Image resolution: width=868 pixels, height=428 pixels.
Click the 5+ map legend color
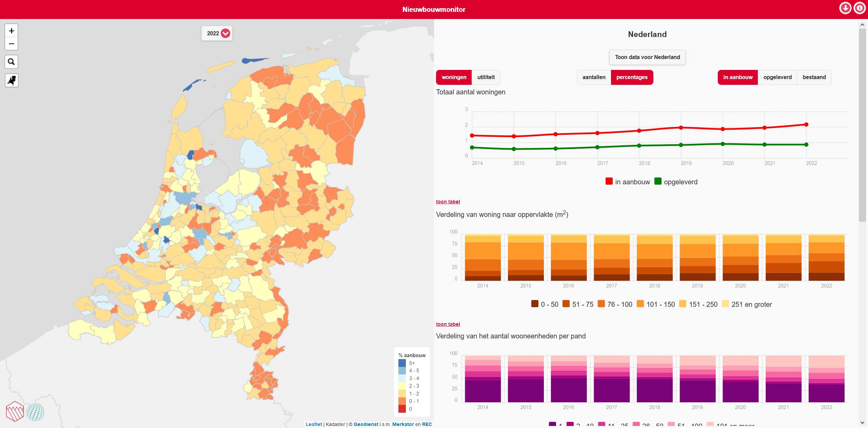(x=402, y=363)
